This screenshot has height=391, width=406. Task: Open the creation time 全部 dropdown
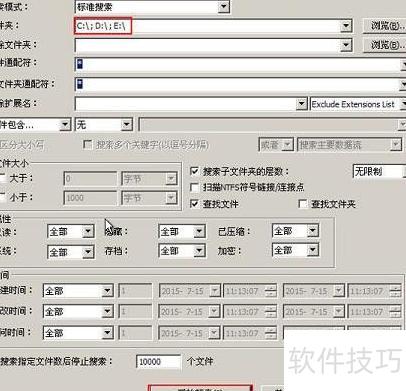coord(107,291)
